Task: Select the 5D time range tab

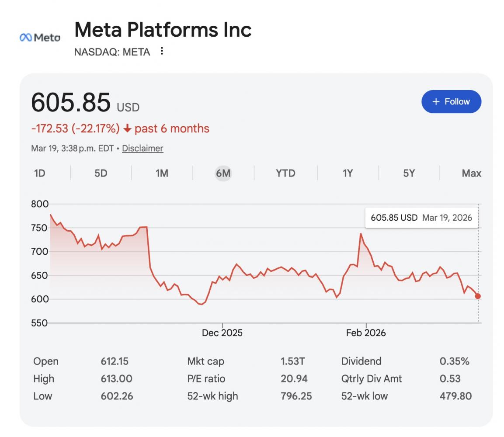Action: click(x=101, y=173)
